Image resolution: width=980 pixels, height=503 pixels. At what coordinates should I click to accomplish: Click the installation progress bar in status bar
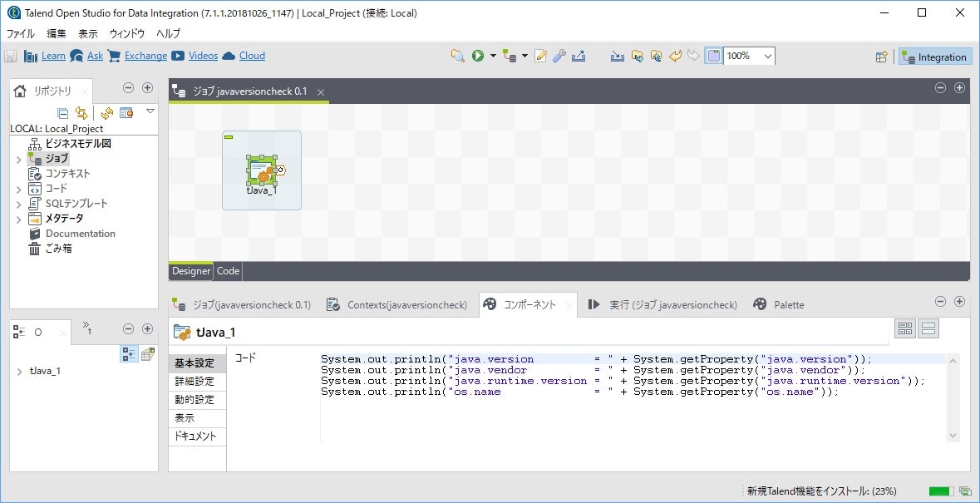tap(941, 491)
